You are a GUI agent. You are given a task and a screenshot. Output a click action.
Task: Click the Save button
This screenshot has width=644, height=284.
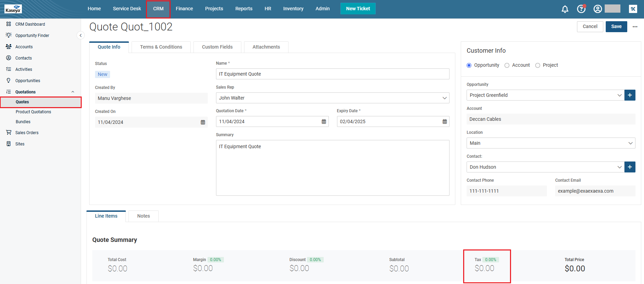[616, 27]
